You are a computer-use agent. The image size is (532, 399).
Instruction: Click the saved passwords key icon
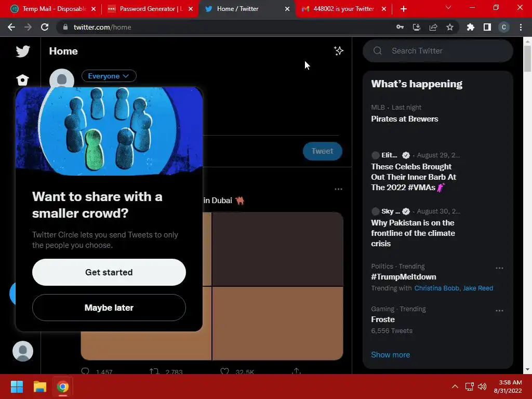pos(400,27)
